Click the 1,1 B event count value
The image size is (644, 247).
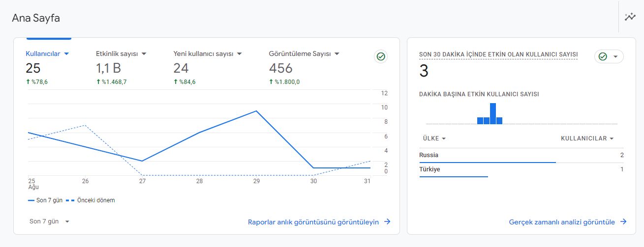(108, 68)
